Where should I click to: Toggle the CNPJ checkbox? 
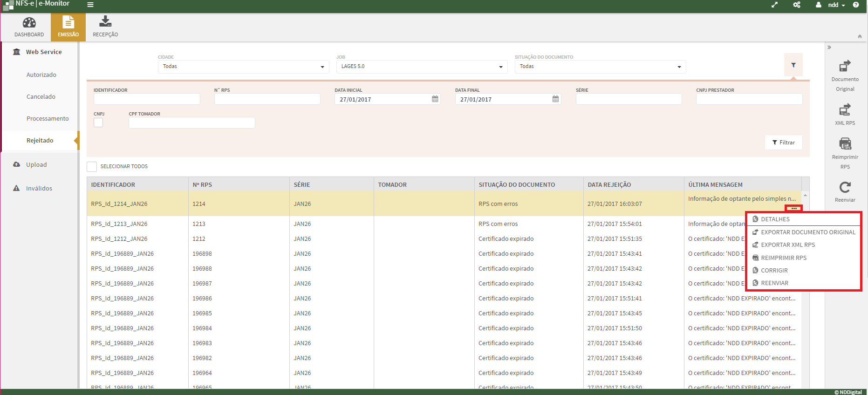[98, 123]
